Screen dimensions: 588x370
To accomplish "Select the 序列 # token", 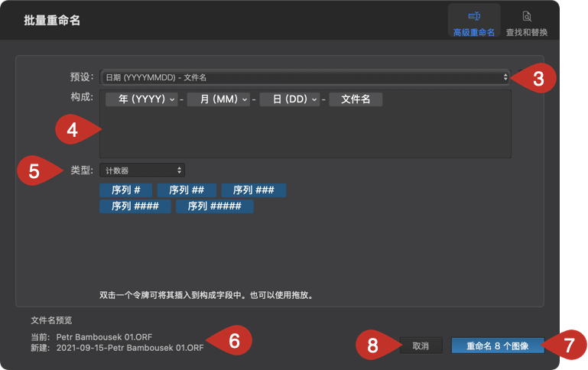I will 125,190.
